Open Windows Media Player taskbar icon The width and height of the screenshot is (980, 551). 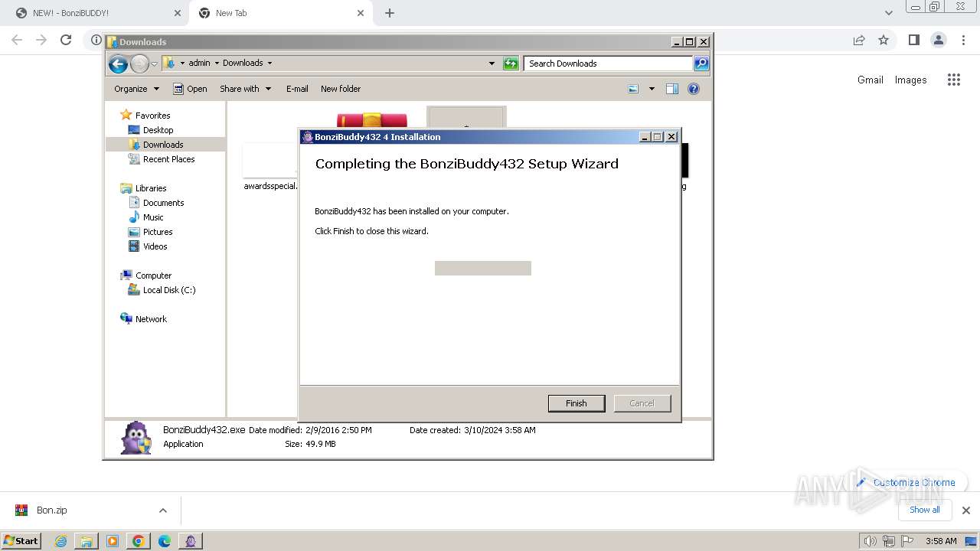[x=113, y=541]
